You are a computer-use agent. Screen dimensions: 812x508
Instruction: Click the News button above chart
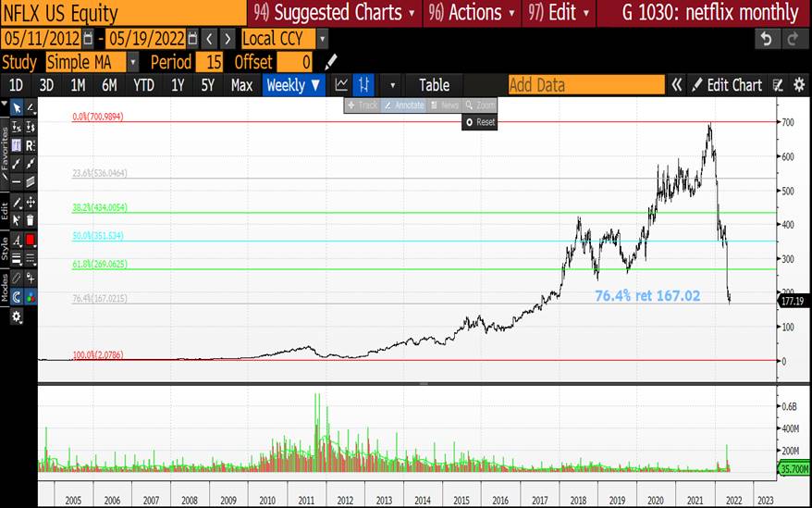pos(445,105)
